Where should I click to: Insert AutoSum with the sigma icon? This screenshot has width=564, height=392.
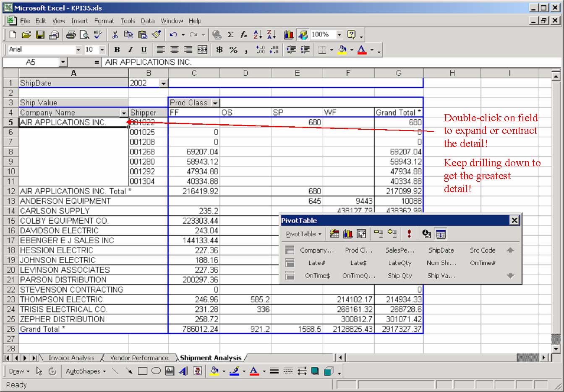(230, 35)
